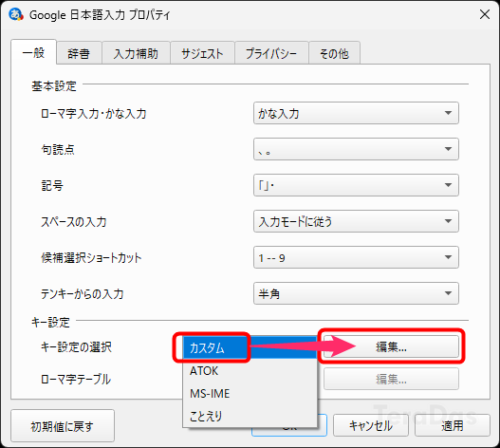Close the Google 日本語入力 properties dialog
This screenshot has width=500, height=448.
(485, 14)
